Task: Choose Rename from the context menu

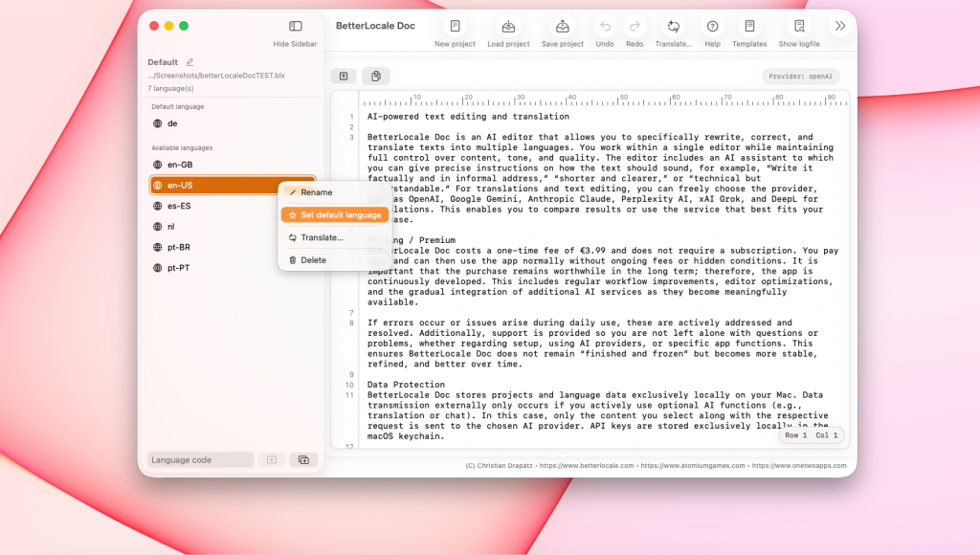Action: click(316, 192)
